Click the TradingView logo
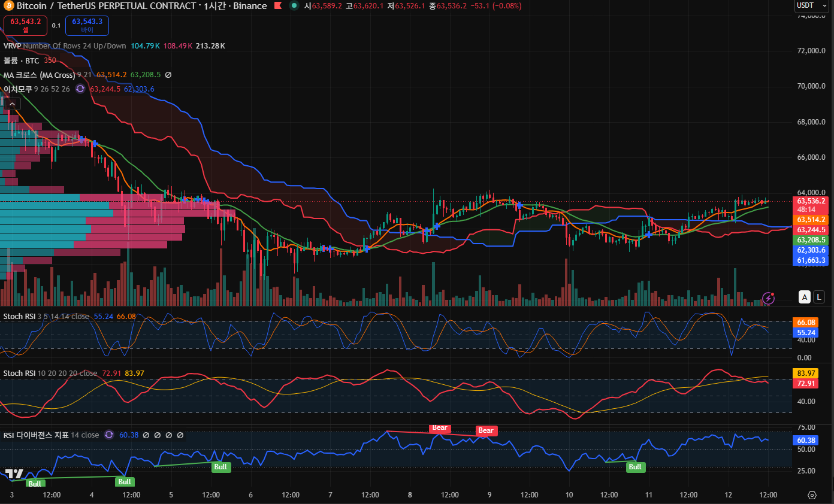 16,473
